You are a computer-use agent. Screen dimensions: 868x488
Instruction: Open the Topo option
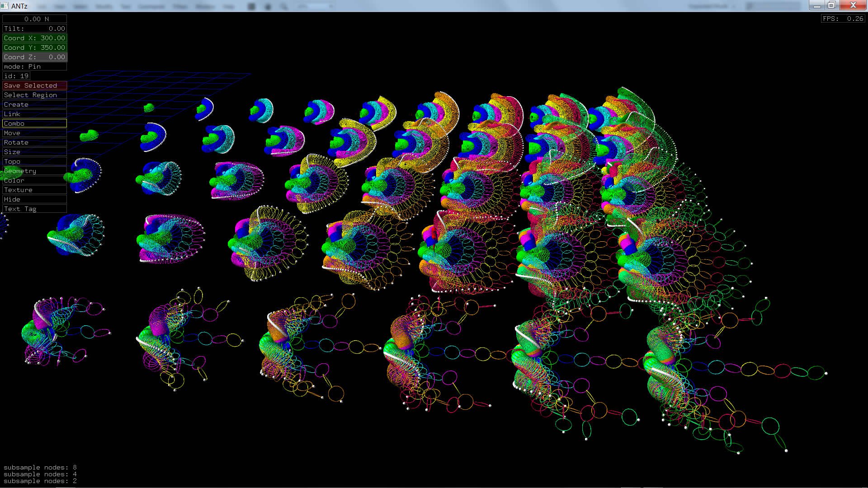point(34,161)
